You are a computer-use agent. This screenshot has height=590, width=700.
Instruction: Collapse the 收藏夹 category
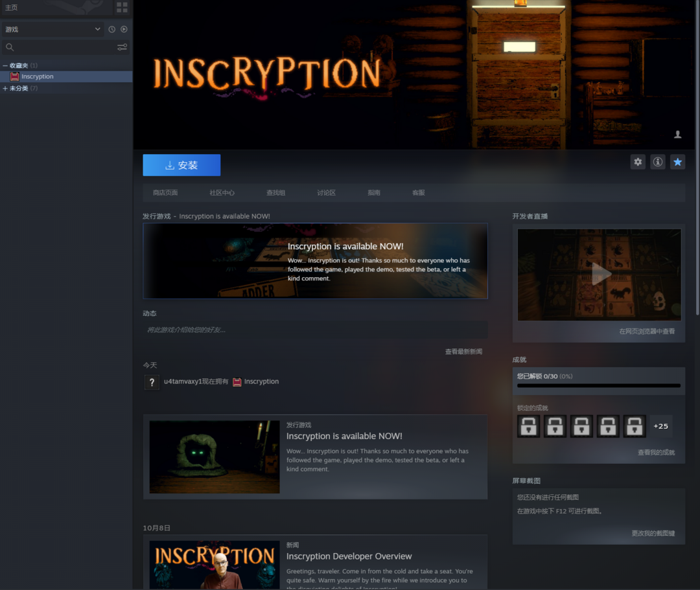pyautogui.click(x=5, y=66)
